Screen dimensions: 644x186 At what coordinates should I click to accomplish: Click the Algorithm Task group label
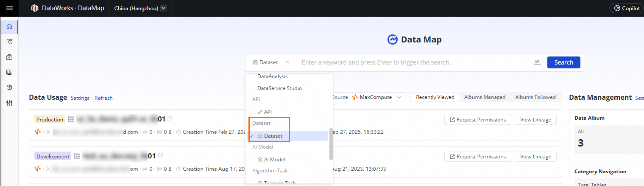point(270,171)
